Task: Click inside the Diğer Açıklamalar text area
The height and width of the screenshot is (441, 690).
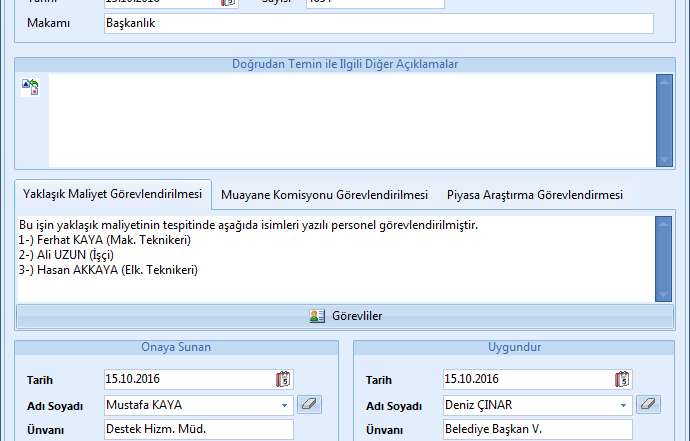Action: click(350, 120)
